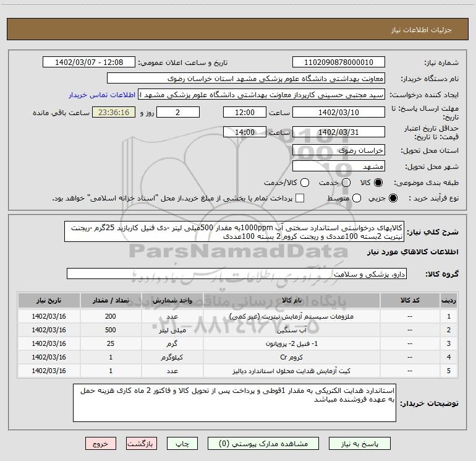Select item 1- فنیل 2- پروپانون
Viewport: 476px width, 461px height.
point(291,343)
